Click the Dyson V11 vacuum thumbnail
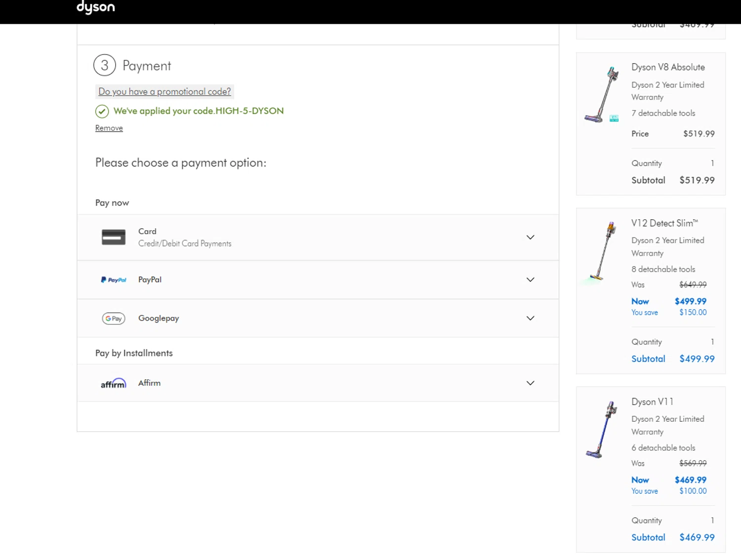741x560 pixels. tap(602, 430)
